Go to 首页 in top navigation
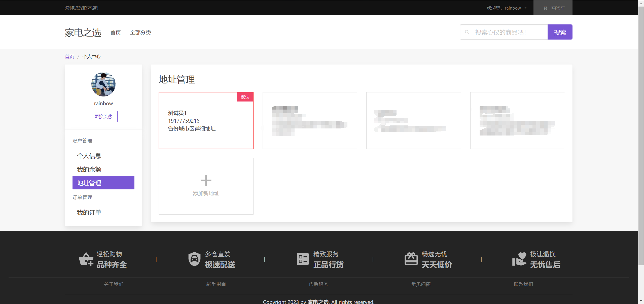Image resolution: width=644 pixels, height=304 pixels. pyautogui.click(x=116, y=32)
